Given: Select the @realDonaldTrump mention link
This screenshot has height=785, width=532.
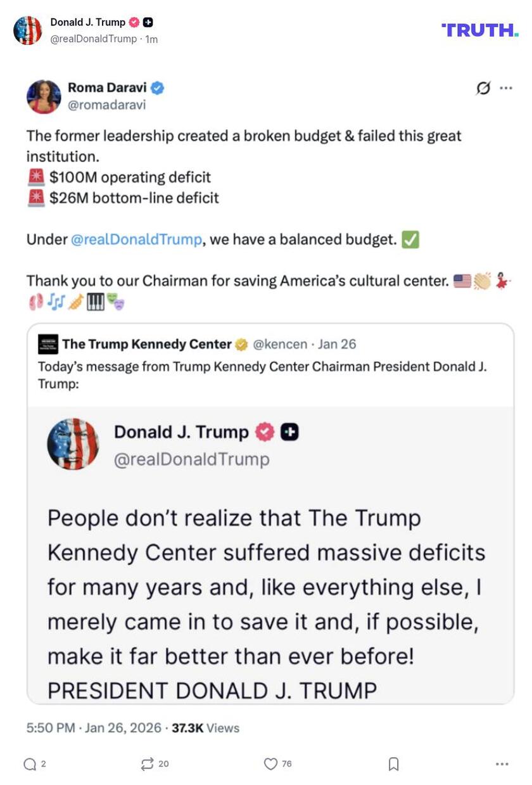Looking at the screenshot, I should [137, 239].
